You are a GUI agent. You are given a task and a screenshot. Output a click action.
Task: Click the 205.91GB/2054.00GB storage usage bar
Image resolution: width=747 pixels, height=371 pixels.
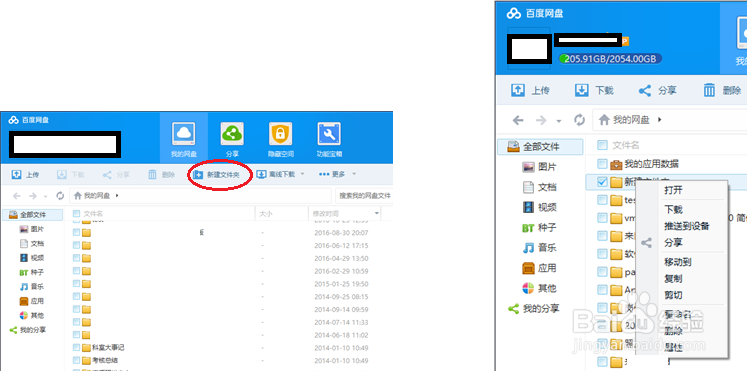click(x=610, y=59)
